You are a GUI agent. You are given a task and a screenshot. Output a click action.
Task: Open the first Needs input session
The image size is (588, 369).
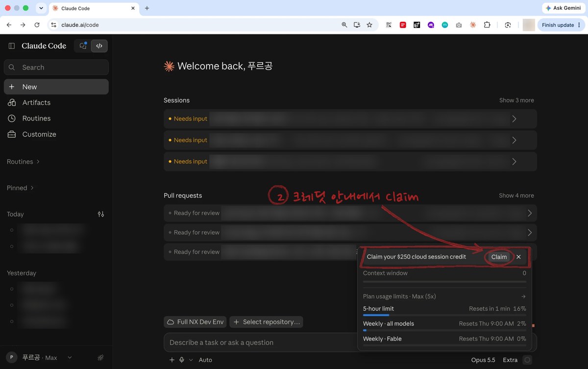pos(350,119)
